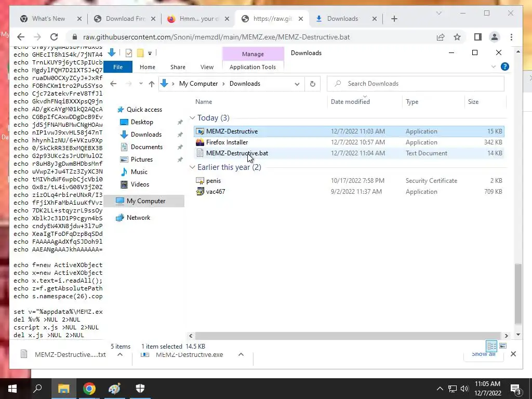Screen dimensions: 532x399
Task: Open Network in navigation pane
Action: point(138,218)
